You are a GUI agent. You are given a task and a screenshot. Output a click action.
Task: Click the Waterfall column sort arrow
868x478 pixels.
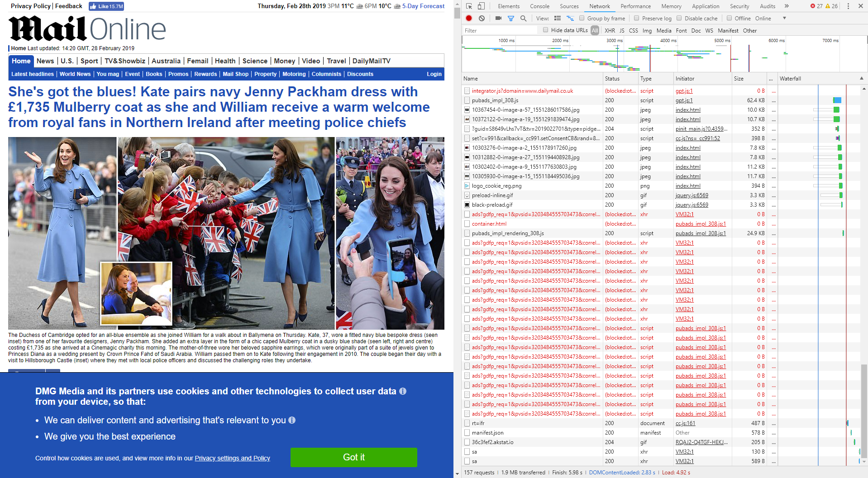point(861,79)
